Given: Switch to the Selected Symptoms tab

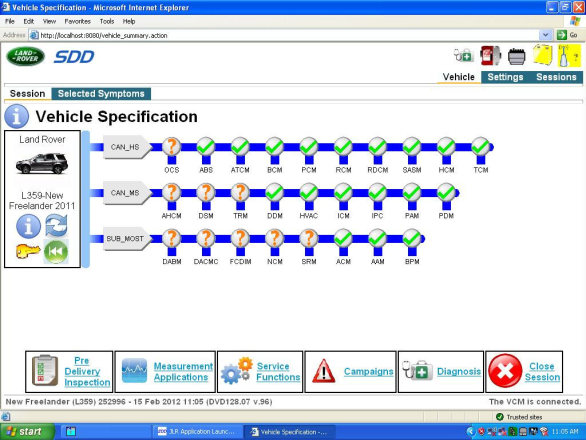Looking at the screenshot, I should click(101, 94).
